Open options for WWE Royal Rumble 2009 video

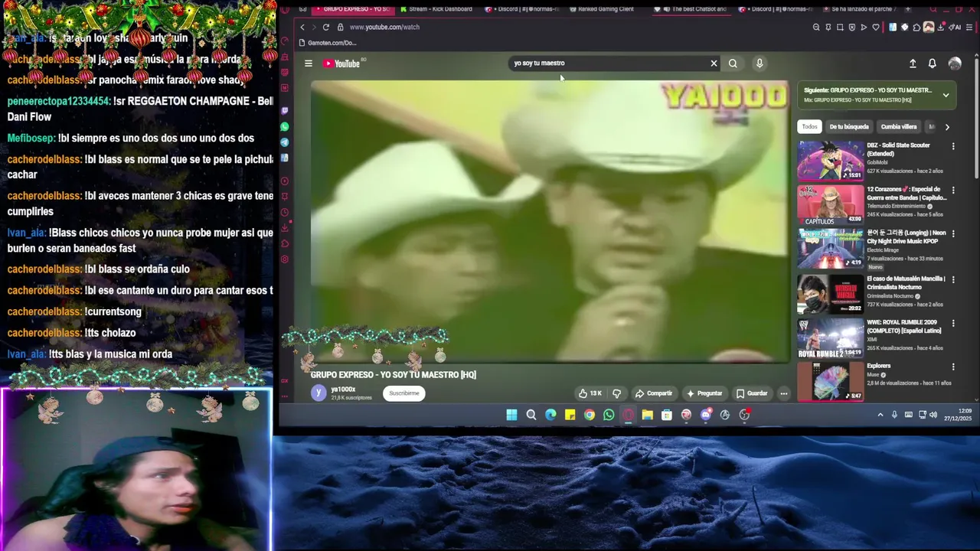[x=953, y=324]
